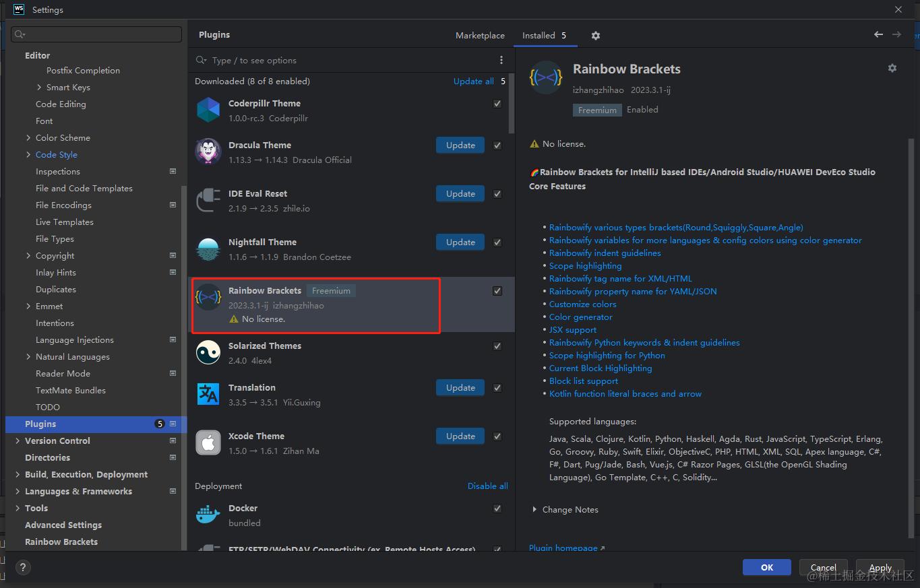Toggle the Solarized Themes checkbox
The width and height of the screenshot is (920, 588).
(x=497, y=346)
